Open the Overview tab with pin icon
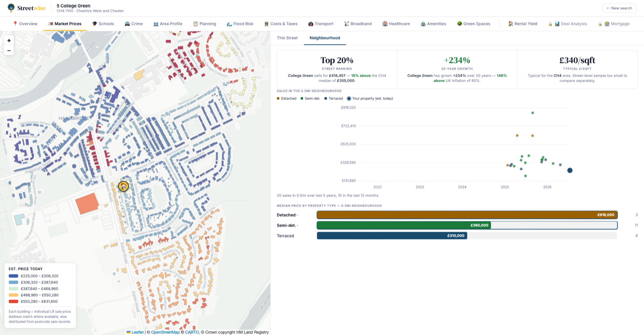This screenshot has width=644, height=335. point(25,24)
